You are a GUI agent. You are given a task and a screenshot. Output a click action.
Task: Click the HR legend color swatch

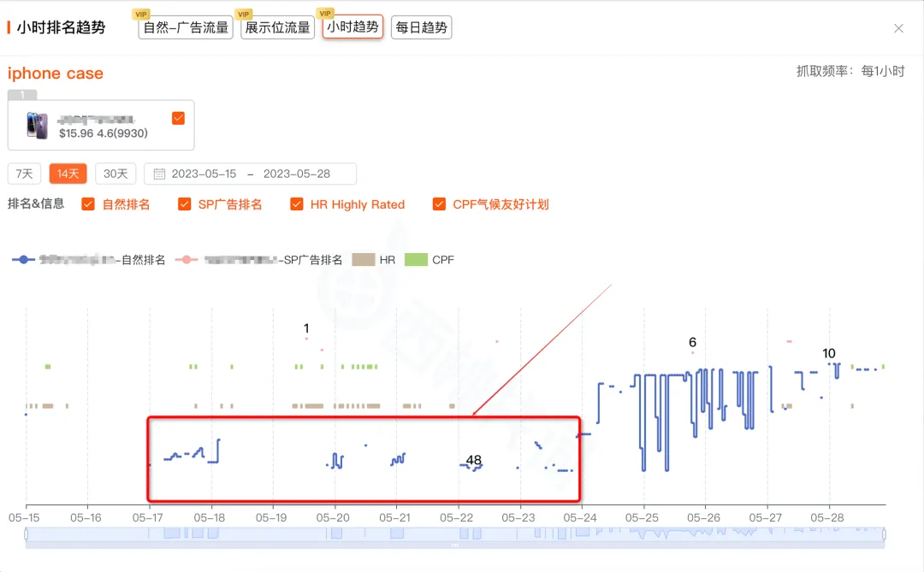point(364,260)
